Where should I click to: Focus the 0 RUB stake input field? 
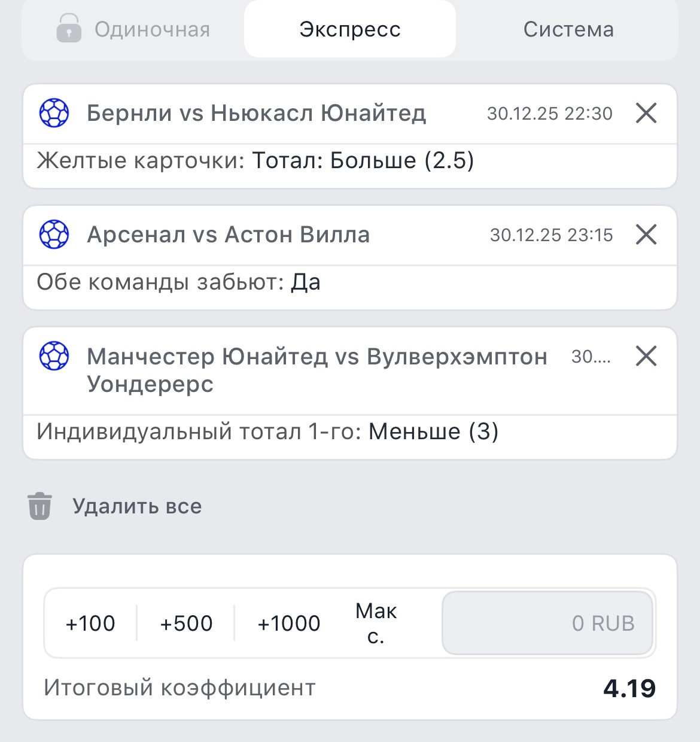pos(547,624)
